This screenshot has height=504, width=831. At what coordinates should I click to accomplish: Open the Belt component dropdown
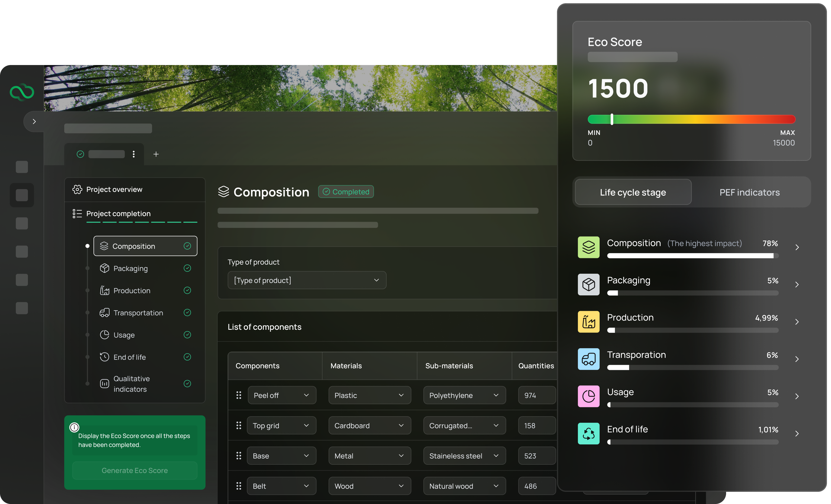(x=282, y=486)
